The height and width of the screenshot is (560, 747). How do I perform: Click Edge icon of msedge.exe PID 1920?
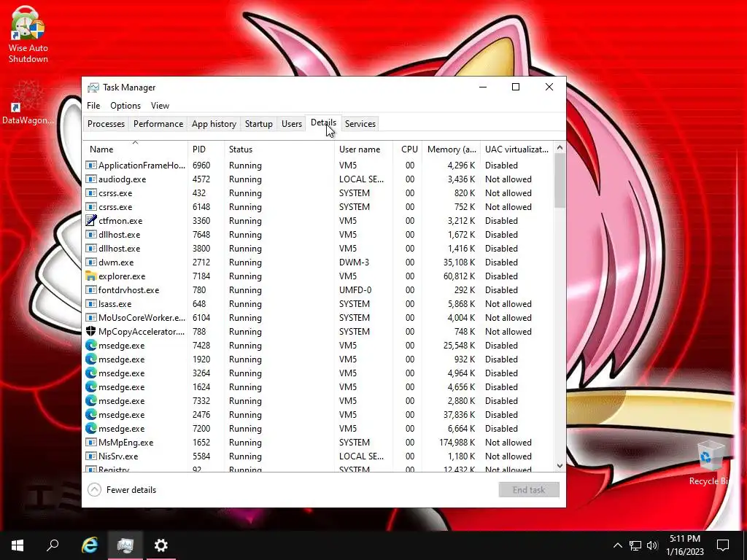90,359
